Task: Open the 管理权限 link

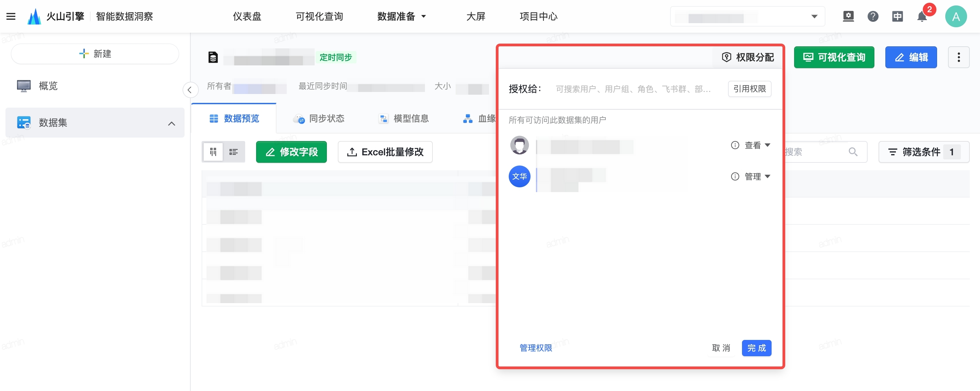Action: coord(535,348)
